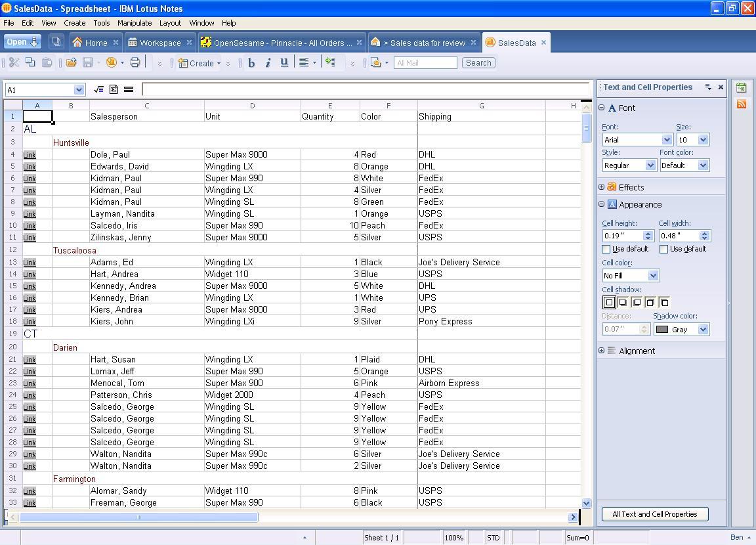The width and height of the screenshot is (756, 545).
Task: Click the Underline formatting icon
Action: click(284, 63)
